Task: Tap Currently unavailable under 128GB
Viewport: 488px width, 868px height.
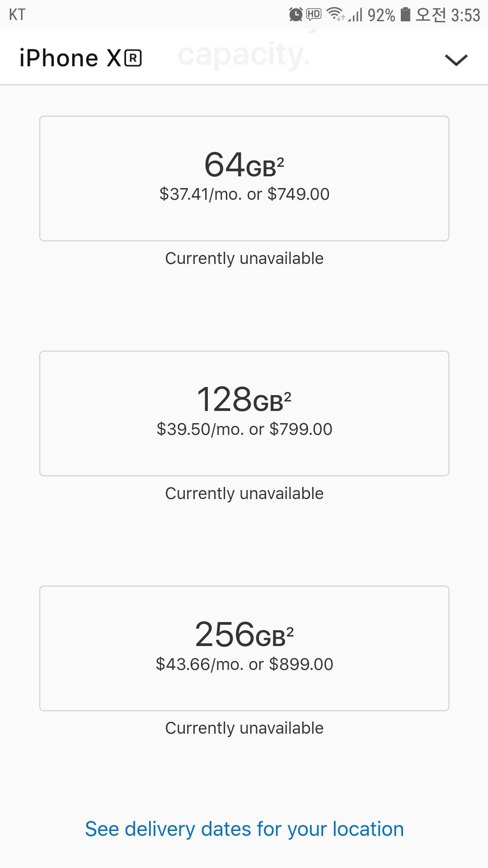Action: point(244,494)
